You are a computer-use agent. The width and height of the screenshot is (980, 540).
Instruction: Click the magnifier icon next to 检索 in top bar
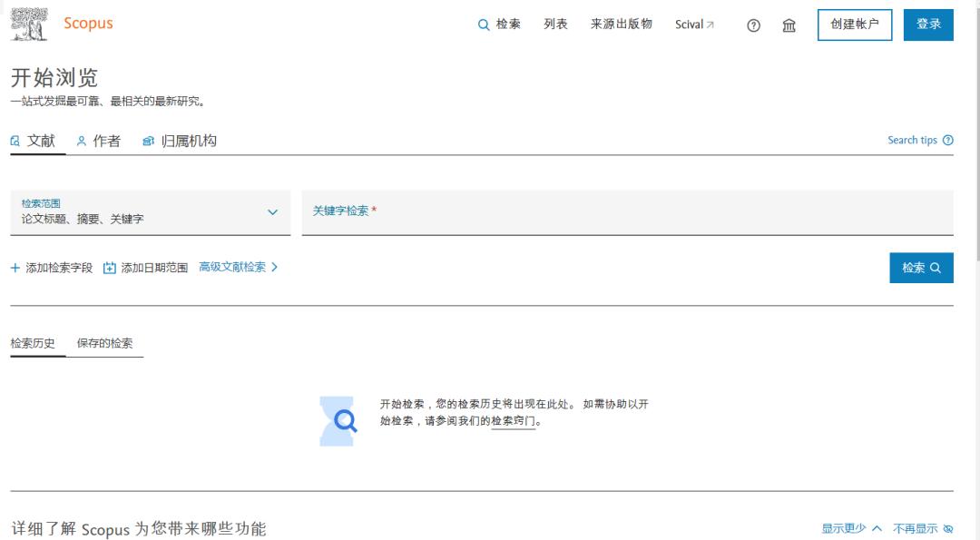pyautogui.click(x=482, y=25)
